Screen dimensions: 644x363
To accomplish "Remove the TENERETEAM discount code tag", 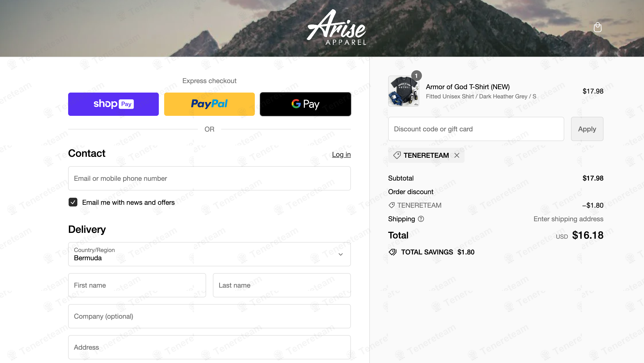I will pos(457,155).
